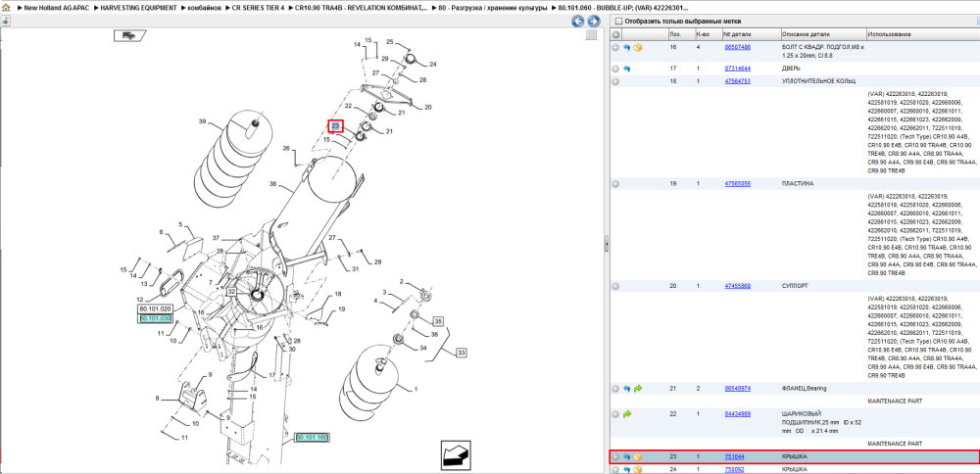
Task: Sort by 'К-во' column header
Action: pyautogui.click(x=702, y=34)
